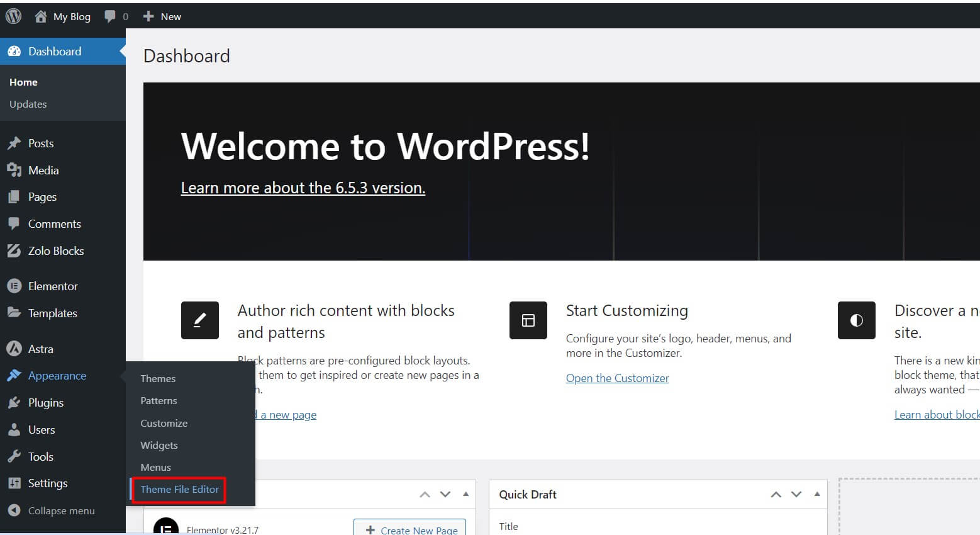
Task: Click the plus New icon in admin bar
Action: tap(148, 16)
